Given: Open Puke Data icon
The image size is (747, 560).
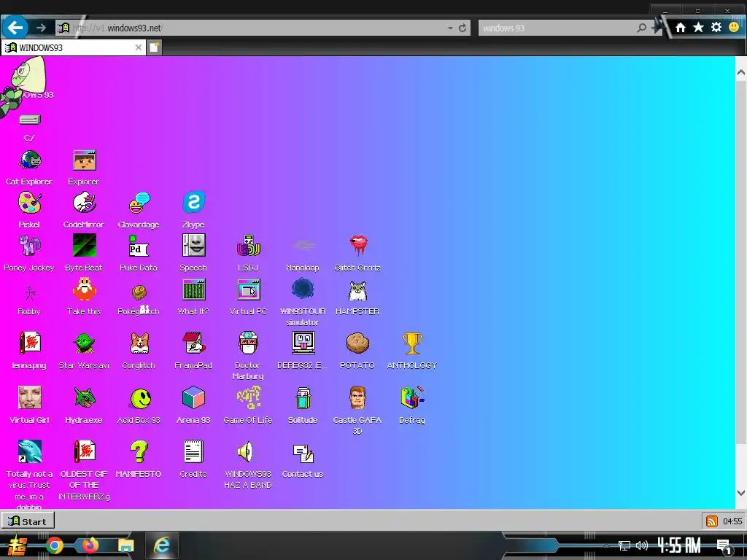Looking at the screenshot, I should pos(139,246).
